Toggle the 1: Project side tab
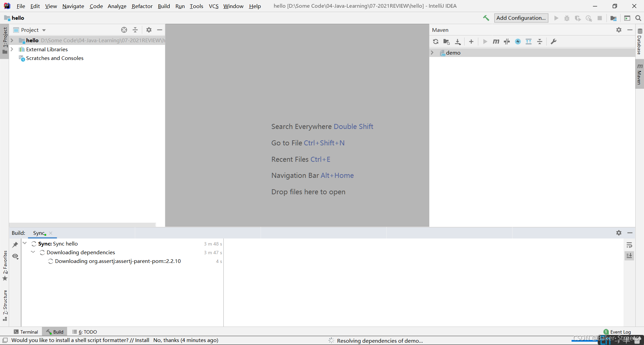This screenshot has height=345, width=644. 5,41
